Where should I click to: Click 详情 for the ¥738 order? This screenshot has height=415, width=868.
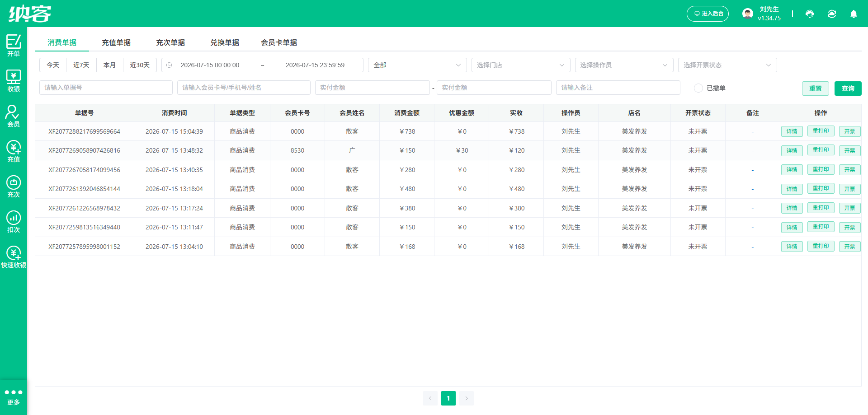792,131
